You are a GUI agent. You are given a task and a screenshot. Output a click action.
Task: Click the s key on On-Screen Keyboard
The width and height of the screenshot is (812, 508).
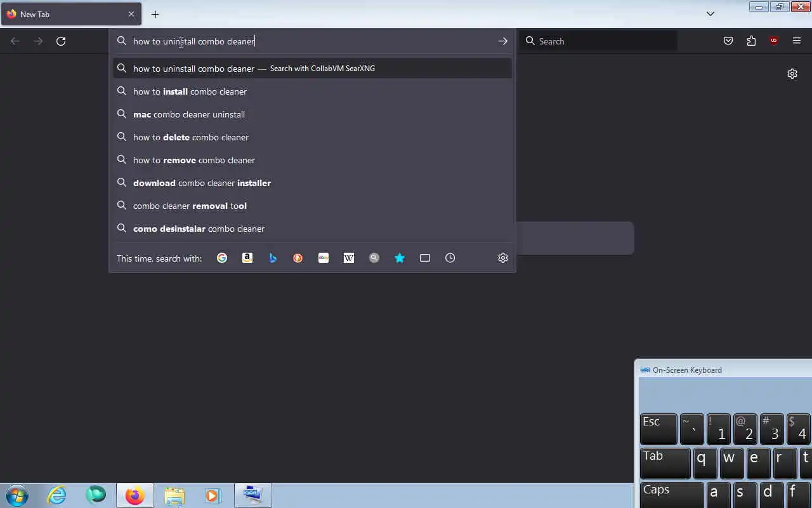coord(745,495)
